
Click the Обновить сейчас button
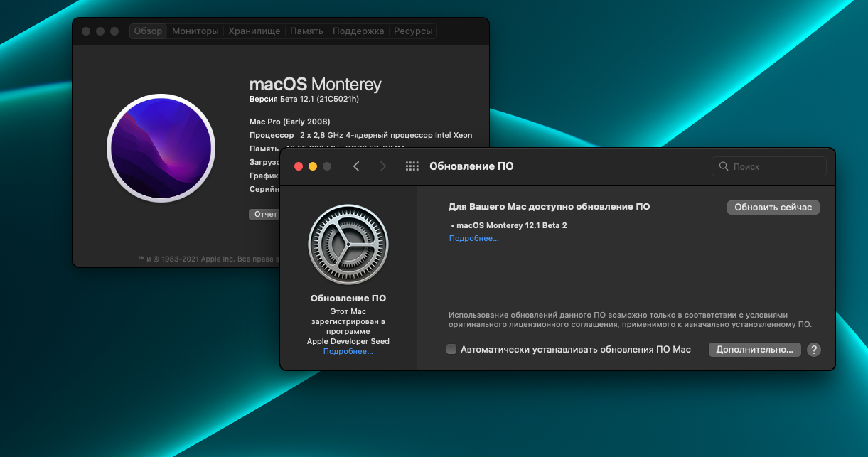click(773, 208)
